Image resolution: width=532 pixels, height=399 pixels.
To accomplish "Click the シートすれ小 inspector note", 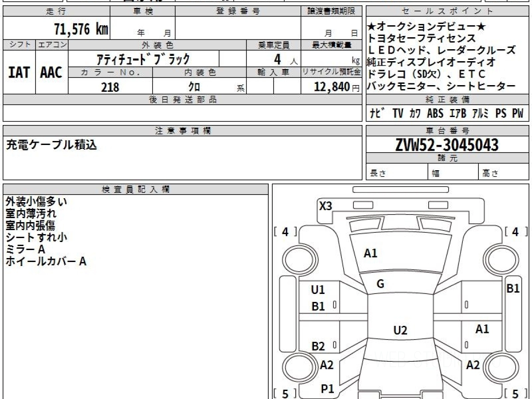I will tap(36, 237).
